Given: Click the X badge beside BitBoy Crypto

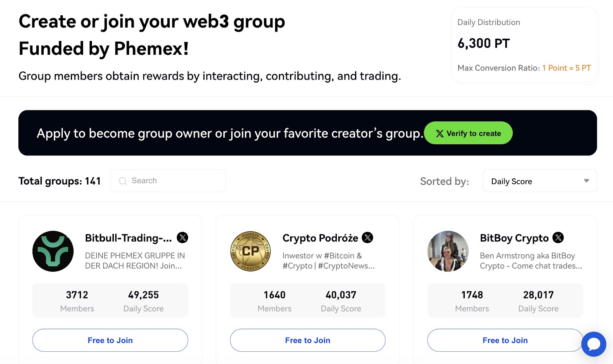Looking at the screenshot, I should tap(558, 238).
